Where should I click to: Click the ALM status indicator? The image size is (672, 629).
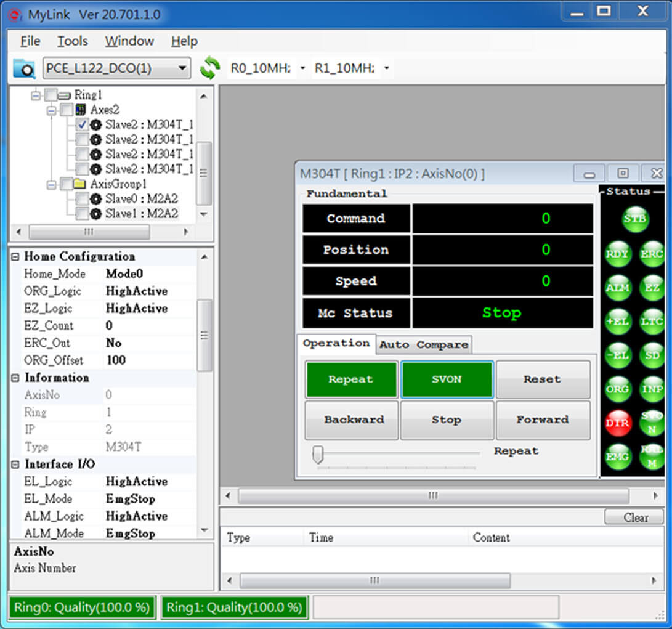point(618,288)
